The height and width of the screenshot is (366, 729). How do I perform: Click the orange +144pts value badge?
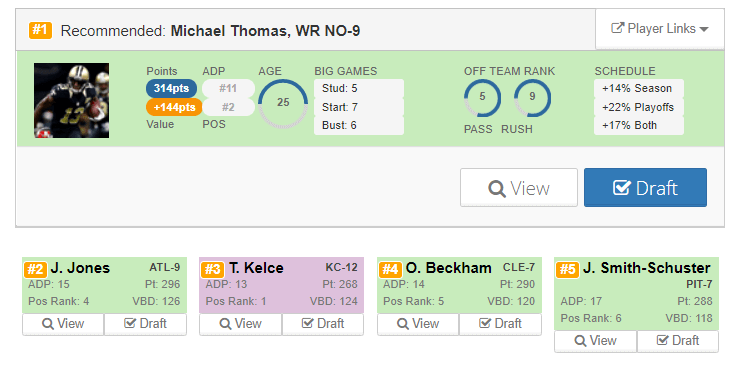174,107
